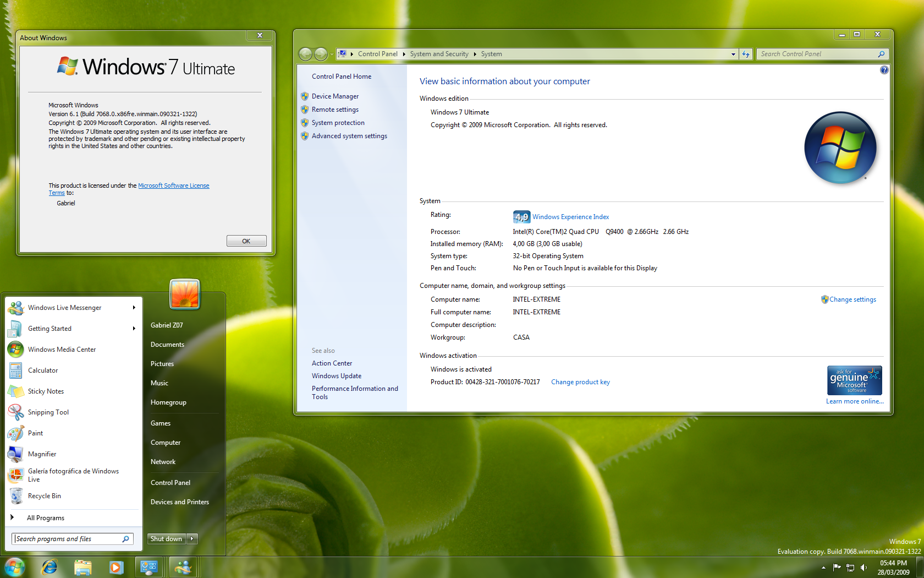Screen dimensions: 924x578
Task: Open Windows Live Messenger taskbar button
Action: [183, 567]
